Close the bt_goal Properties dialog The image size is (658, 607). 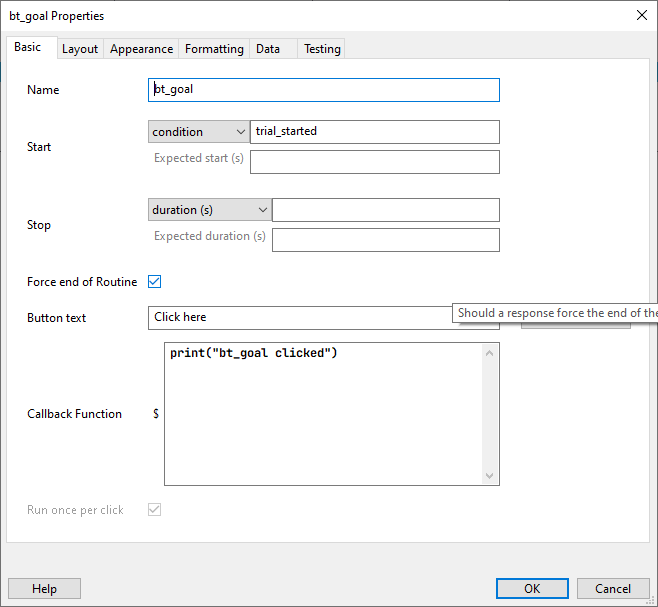641,16
